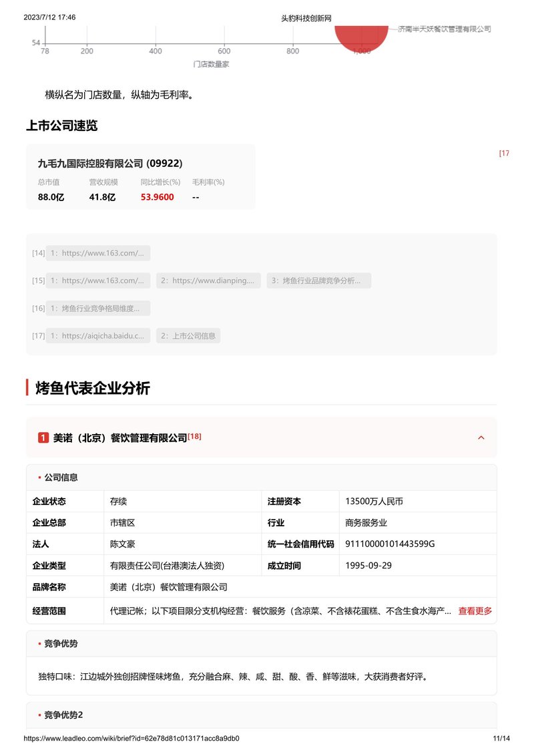Image resolution: width=534 pixels, height=756 pixels.
Task: Click the red dot icon beside 公司信息
Action: (38, 477)
